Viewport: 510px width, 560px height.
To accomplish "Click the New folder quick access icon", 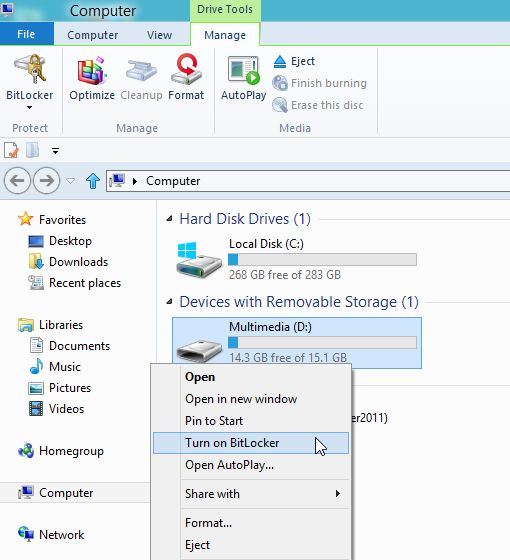I will point(32,150).
